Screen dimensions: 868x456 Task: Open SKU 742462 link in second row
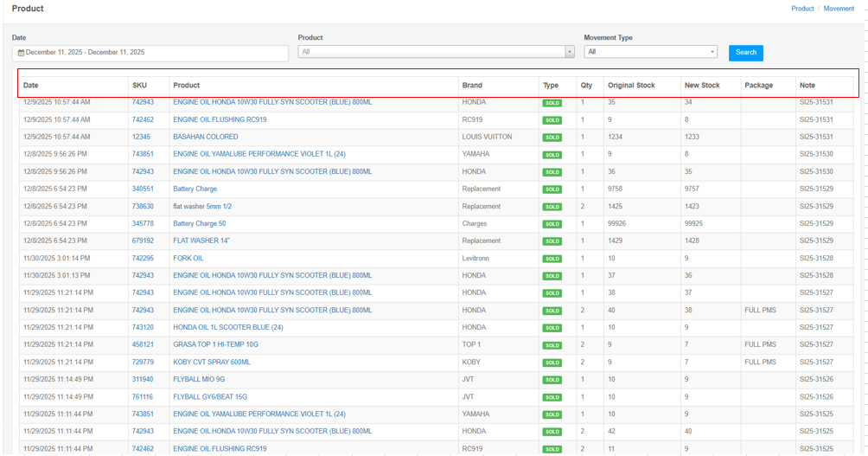coord(143,120)
